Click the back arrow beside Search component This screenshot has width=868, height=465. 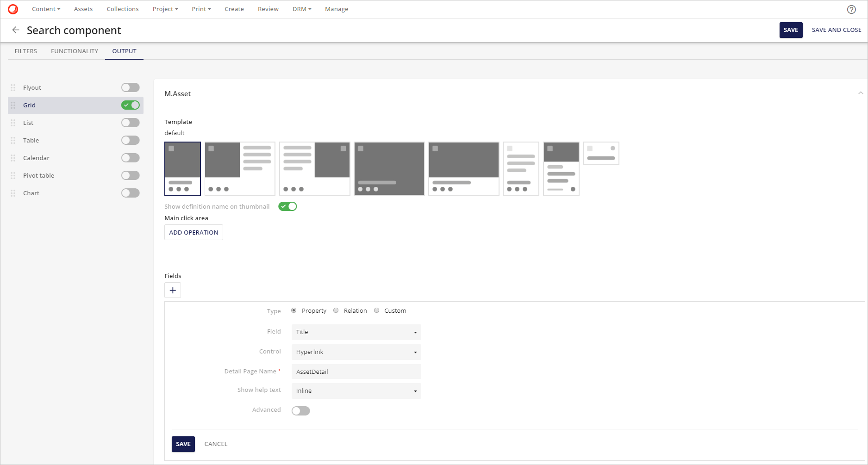(16, 30)
